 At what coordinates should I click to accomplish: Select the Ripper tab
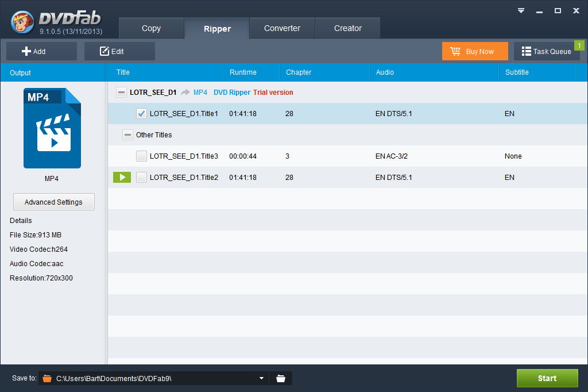pyautogui.click(x=217, y=29)
